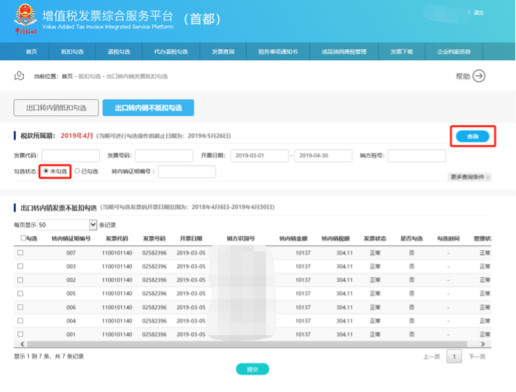Check the row with certificate number 001
Image resolution: width=516 pixels, height=392 pixels.
click(20, 334)
